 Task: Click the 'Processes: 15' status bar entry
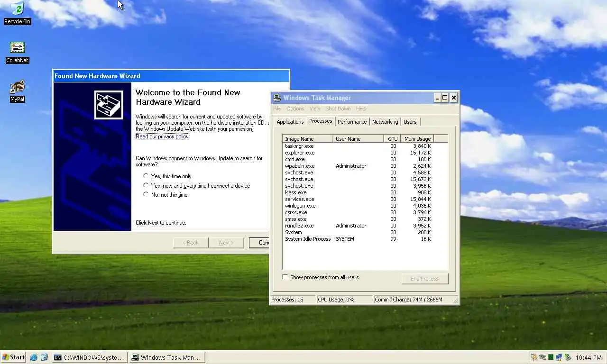tap(293, 300)
